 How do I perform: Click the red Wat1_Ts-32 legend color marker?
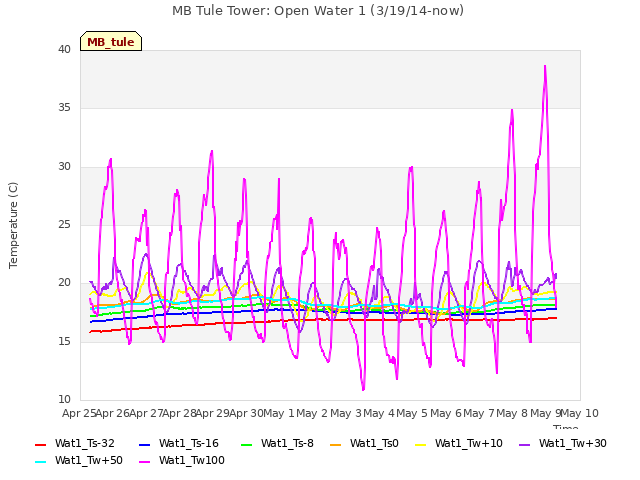point(41,444)
